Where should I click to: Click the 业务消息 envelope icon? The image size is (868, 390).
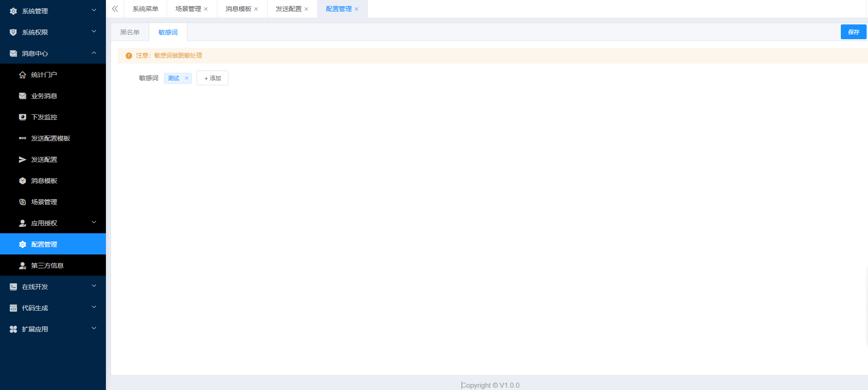click(x=22, y=96)
